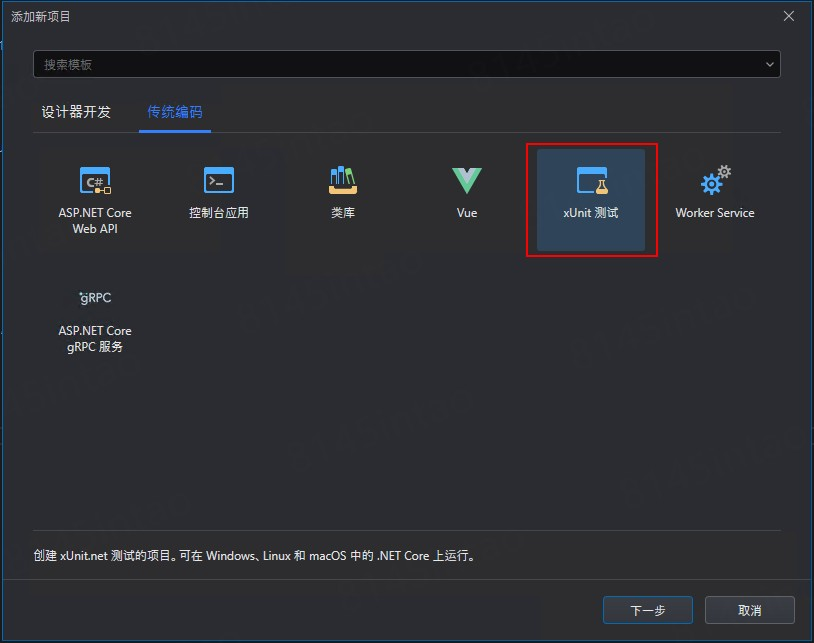
Task: Switch to the 设计器开发 tab
Action: point(76,112)
